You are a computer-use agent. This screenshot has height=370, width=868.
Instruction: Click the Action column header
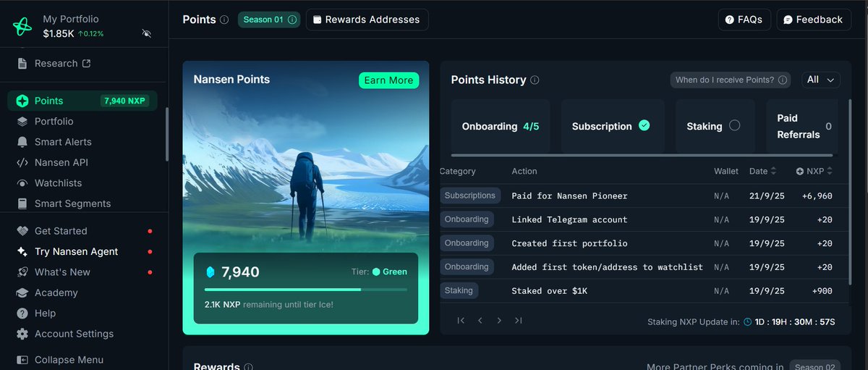pos(524,172)
